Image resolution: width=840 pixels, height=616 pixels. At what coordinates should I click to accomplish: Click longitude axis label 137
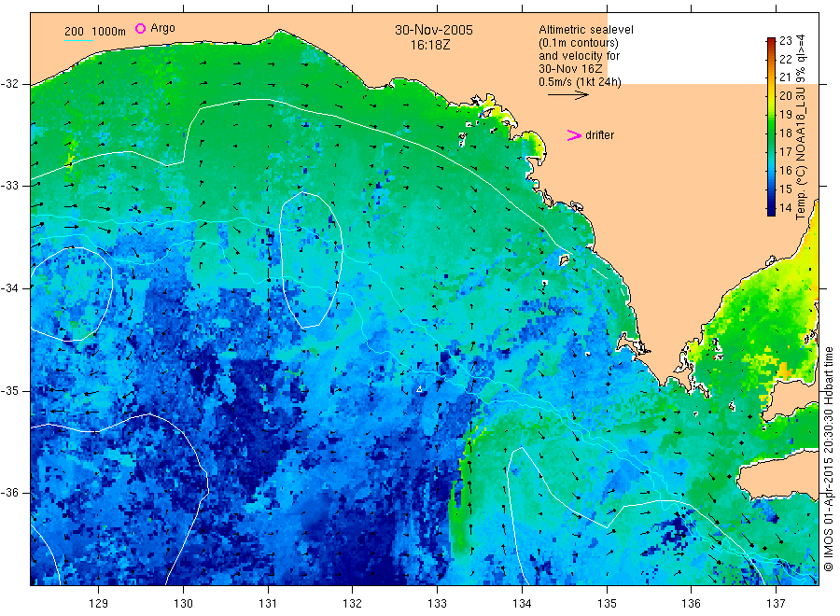(x=777, y=604)
